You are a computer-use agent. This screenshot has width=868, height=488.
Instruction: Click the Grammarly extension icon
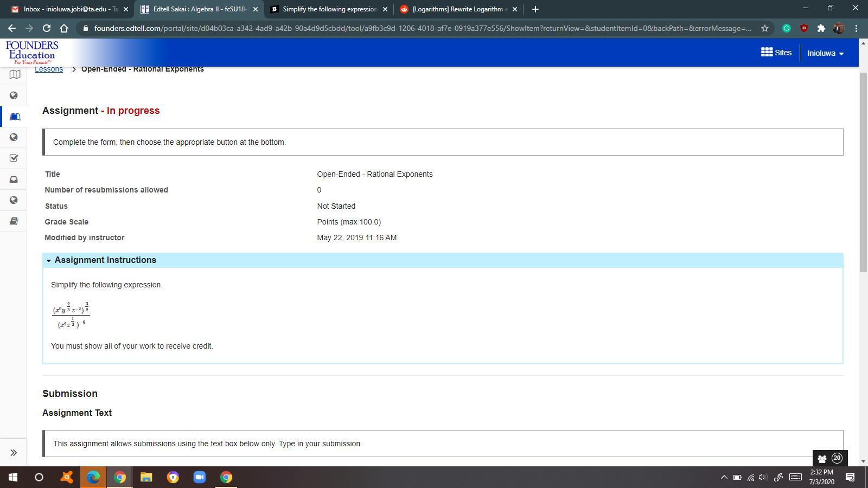[786, 28]
